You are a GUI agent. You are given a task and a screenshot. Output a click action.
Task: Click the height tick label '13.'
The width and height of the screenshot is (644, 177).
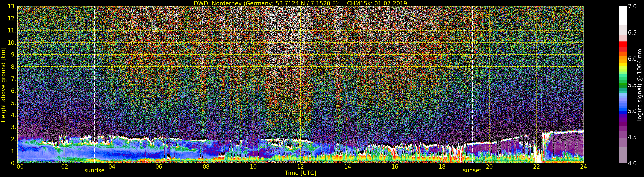pyautogui.click(x=12, y=6)
